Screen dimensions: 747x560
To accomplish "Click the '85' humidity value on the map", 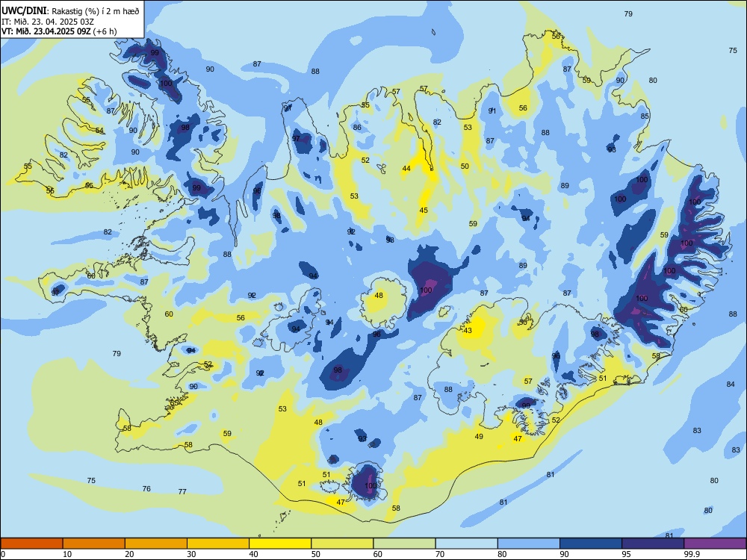I will [x=645, y=116].
